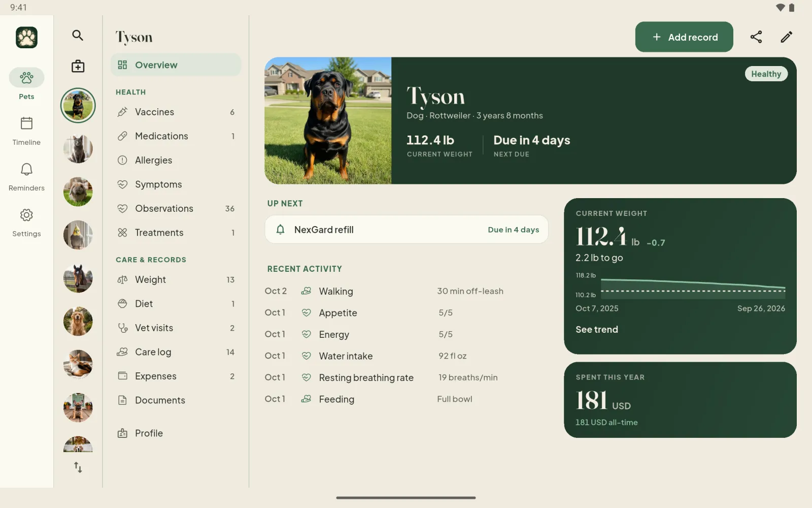Open Reminders in navigation rail
This screenshot has height=508, width=812.
26,177
